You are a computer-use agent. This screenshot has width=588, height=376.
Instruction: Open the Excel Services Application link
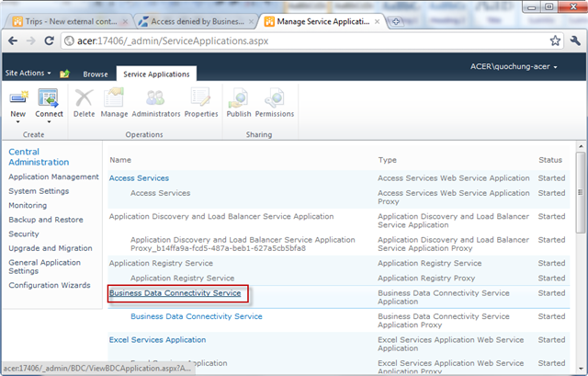point(157,339)
